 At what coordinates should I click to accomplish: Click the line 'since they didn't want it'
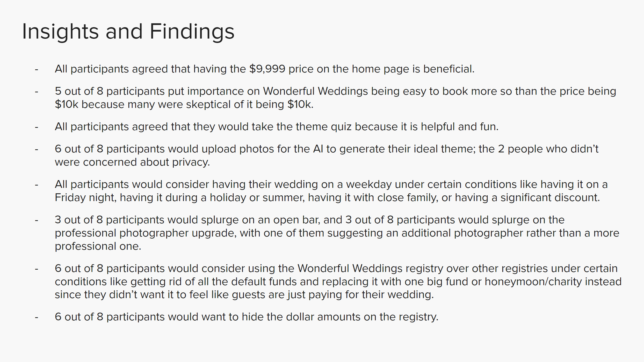[x=244, y=295]
